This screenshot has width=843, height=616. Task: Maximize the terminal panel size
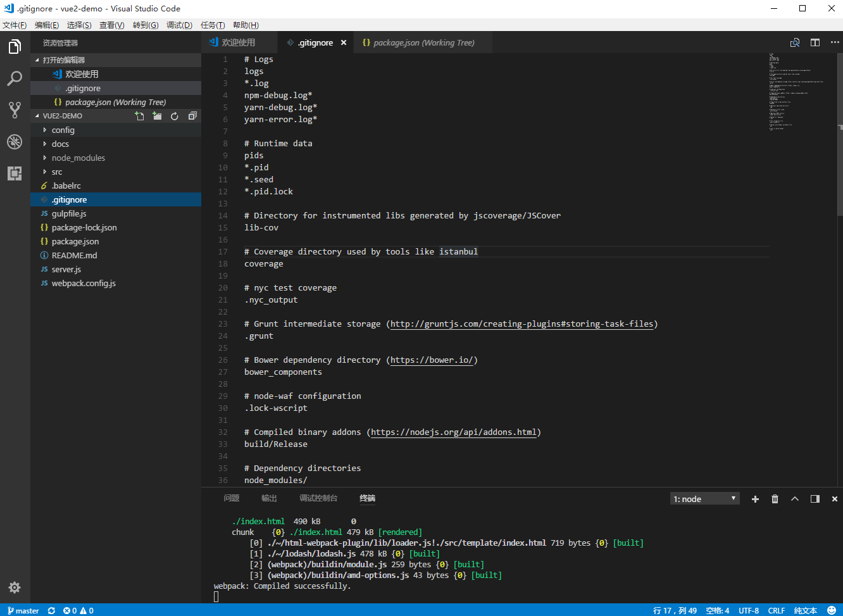click(795, 499)
